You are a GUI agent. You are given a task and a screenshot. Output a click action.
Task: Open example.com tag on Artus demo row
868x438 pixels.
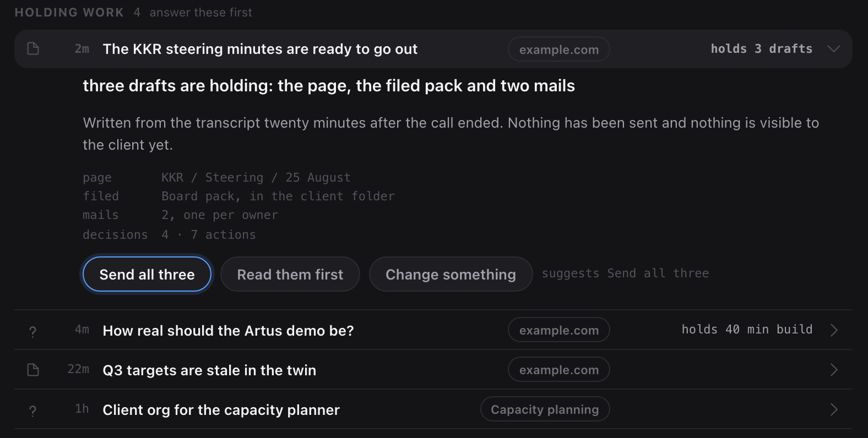click(x=559, y=330)
